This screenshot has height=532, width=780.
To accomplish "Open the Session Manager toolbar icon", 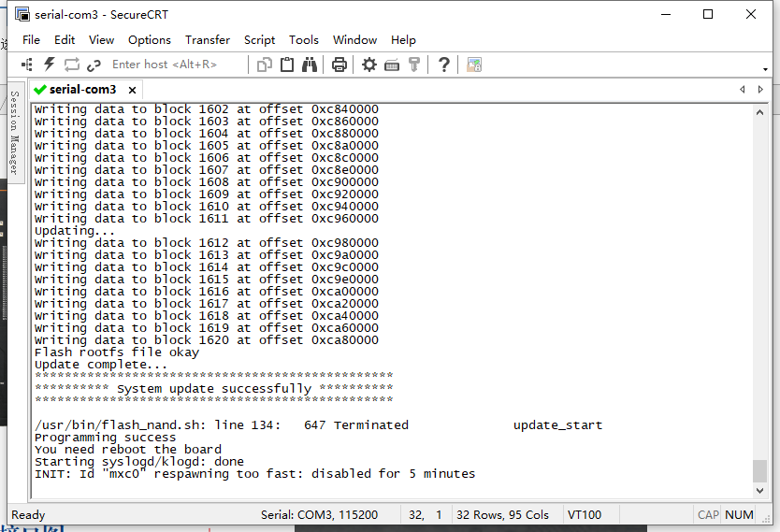I will pos(27,65).
